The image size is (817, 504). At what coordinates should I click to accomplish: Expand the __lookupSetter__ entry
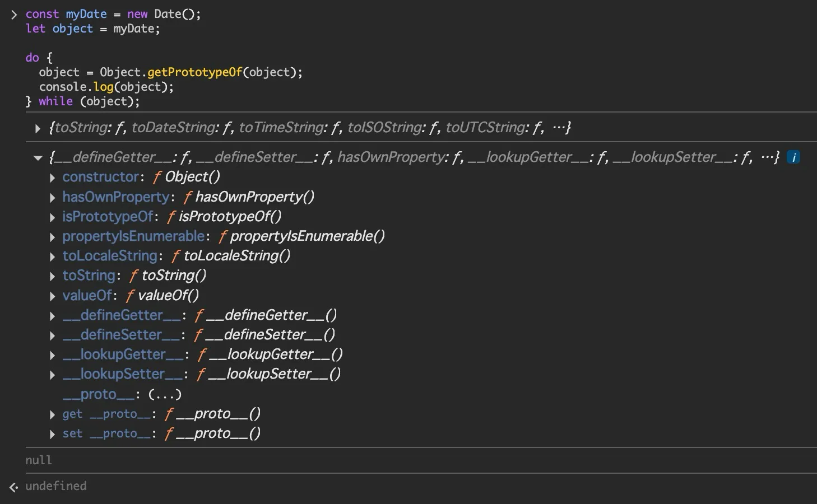(x=52, y=375)
